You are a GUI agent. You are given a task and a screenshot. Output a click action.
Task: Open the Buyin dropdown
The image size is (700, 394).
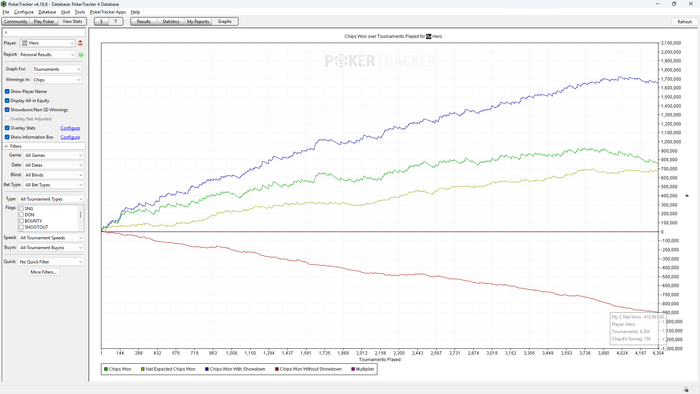(x=51, y=248)
